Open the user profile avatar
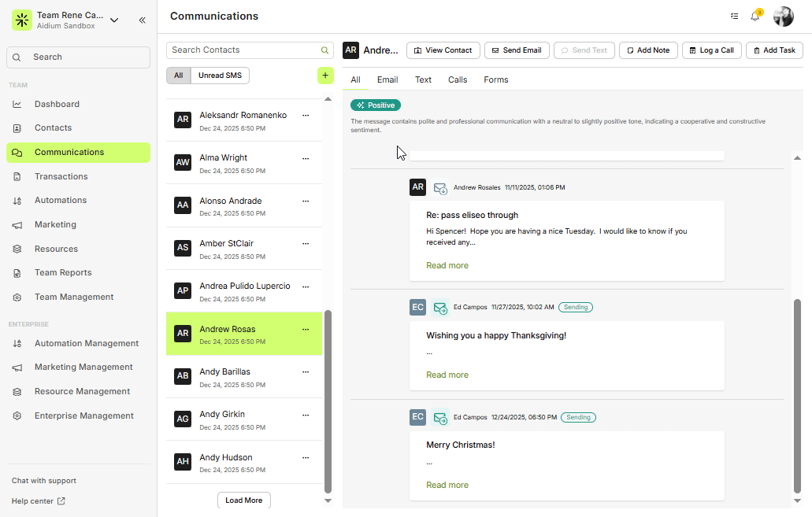Image resolution: width=812 pixels, height=517 pixels. coord(783,17)
